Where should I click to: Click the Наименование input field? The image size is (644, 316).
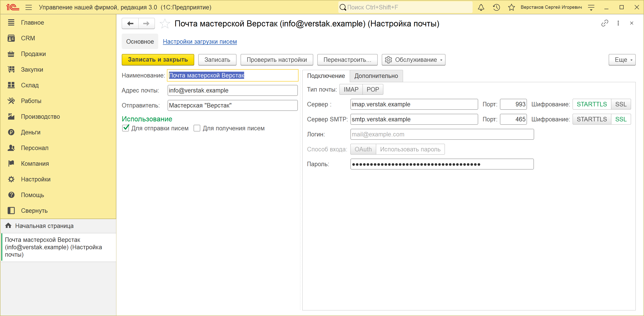pos(232,75)
